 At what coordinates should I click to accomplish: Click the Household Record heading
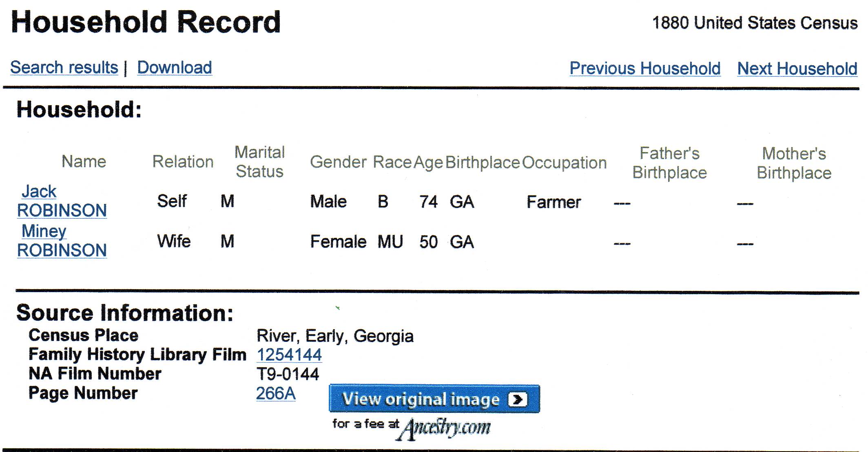pyautogui.click(x=146, y=22)
